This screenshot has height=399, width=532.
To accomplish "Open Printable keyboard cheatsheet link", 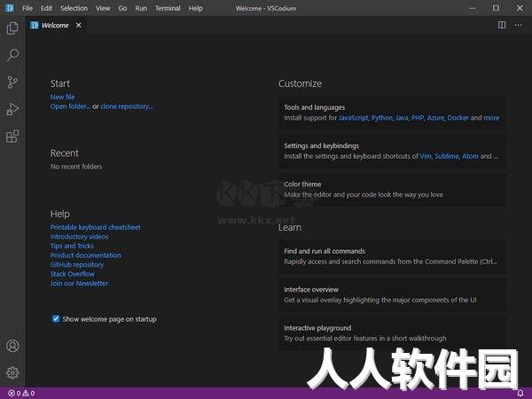I will tap(96, 227).
